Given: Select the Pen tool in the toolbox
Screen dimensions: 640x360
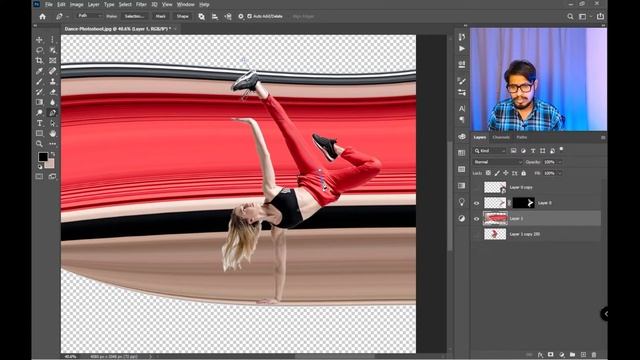Looking at the screenshot, I should [x=53, y=113].
